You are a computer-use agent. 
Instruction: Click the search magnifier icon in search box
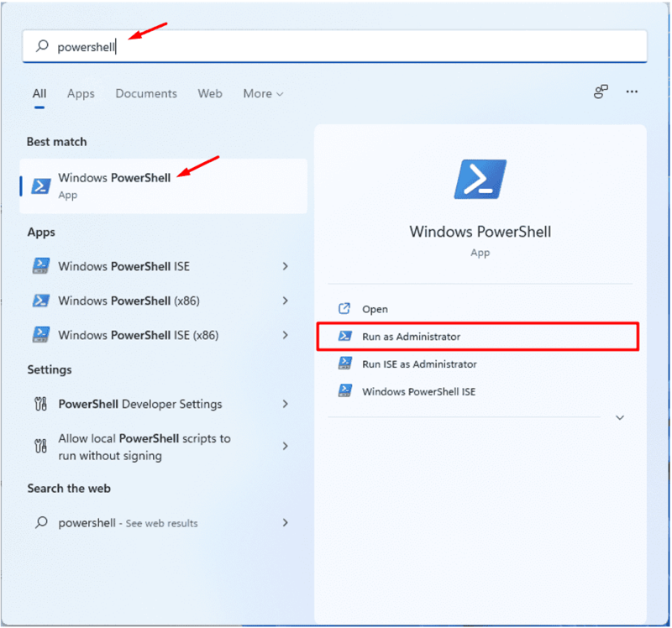point(42,45)
